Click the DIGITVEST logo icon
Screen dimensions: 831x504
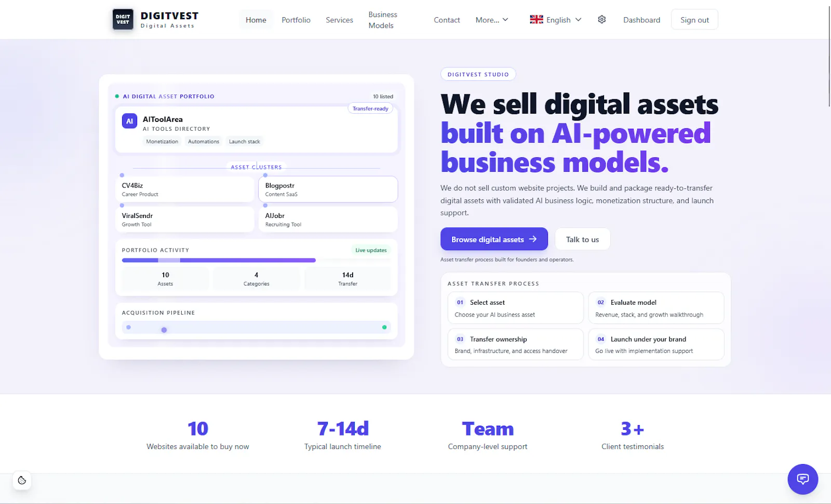pyautogui.click(x=123, y=20)
